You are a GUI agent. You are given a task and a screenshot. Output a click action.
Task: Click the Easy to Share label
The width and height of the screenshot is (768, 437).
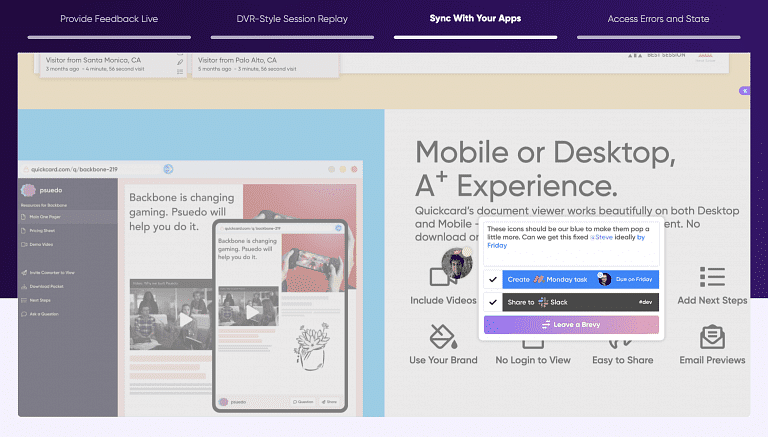pyautogui.click(x=623, y=360)
